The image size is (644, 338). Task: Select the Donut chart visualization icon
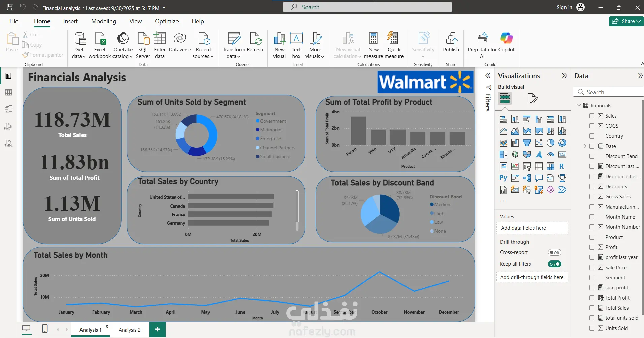(x=562, y=143)
